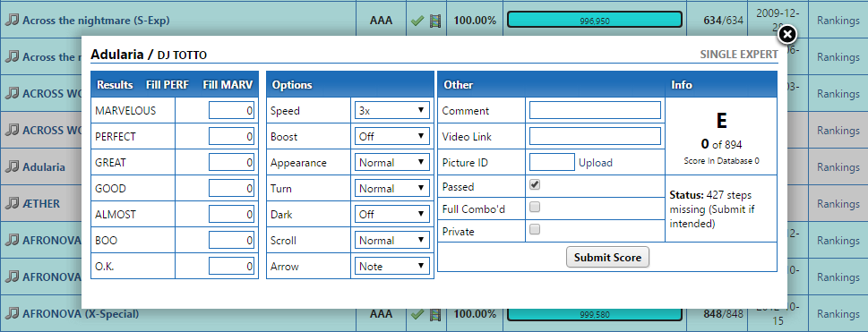
Task: Open the Across the nightmare (S-Exp) song link
Action: 96,21
